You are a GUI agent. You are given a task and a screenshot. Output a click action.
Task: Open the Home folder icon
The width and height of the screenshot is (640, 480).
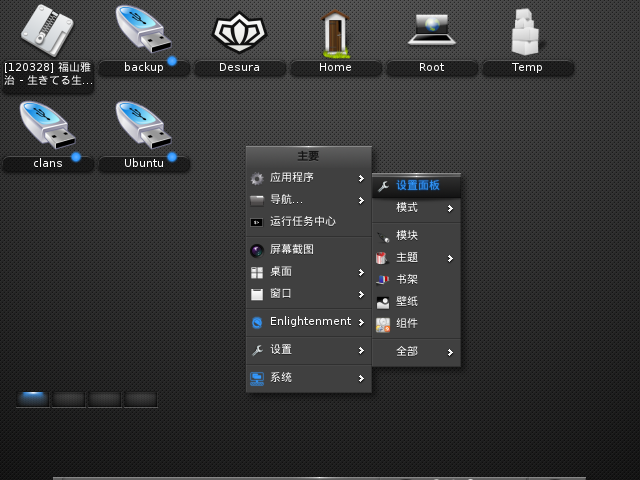[x=335, y=33]
